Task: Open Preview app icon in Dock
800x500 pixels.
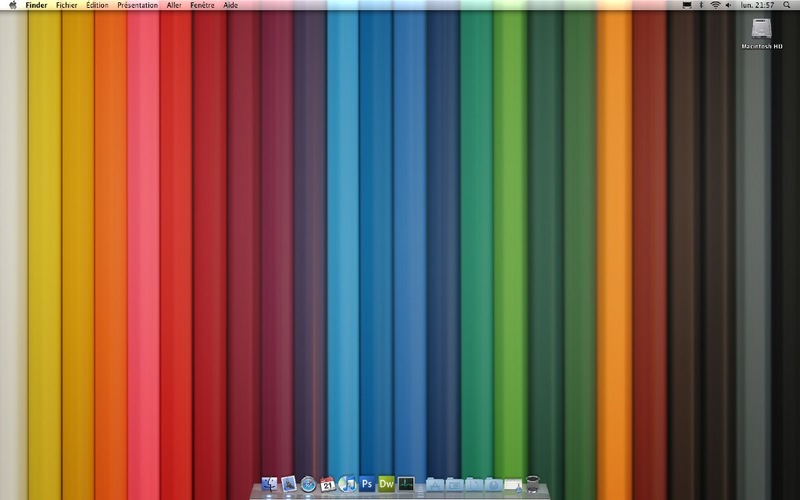Action: pyautogui.click(x=289, y=484)
